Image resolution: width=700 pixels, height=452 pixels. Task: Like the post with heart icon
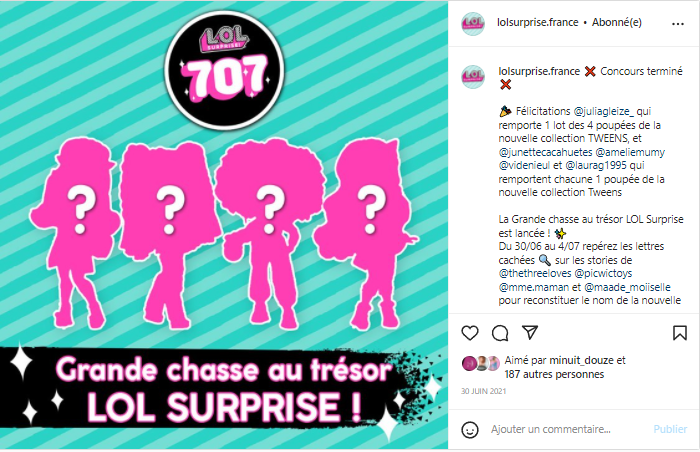[470, 333]
